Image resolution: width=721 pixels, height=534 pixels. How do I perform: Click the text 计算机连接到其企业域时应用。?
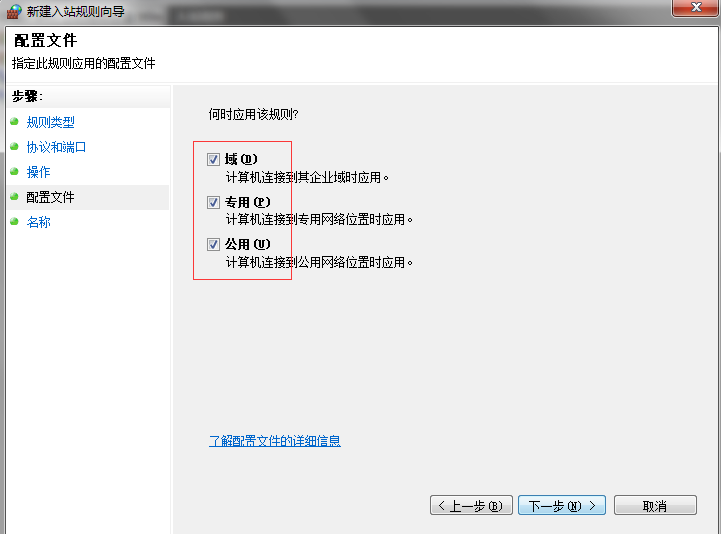[x=307, y=178]
